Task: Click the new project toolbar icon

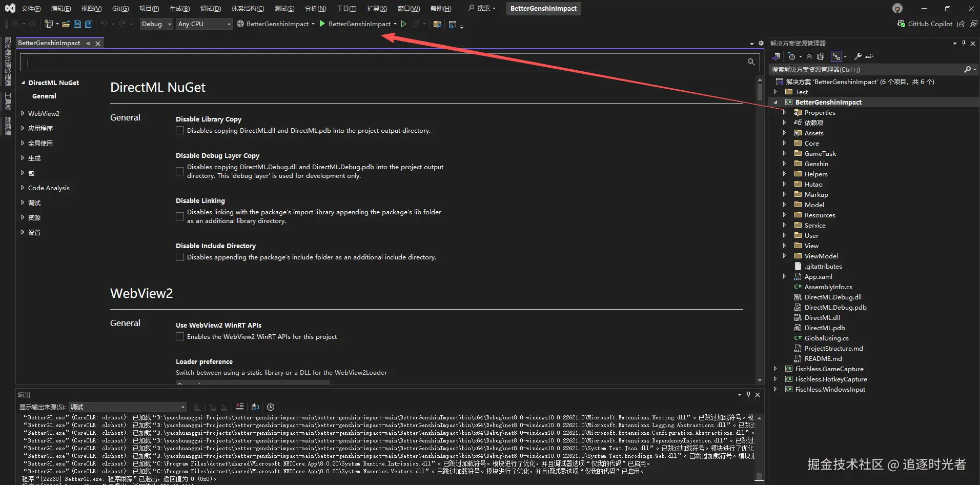Action: click(49, 24)
